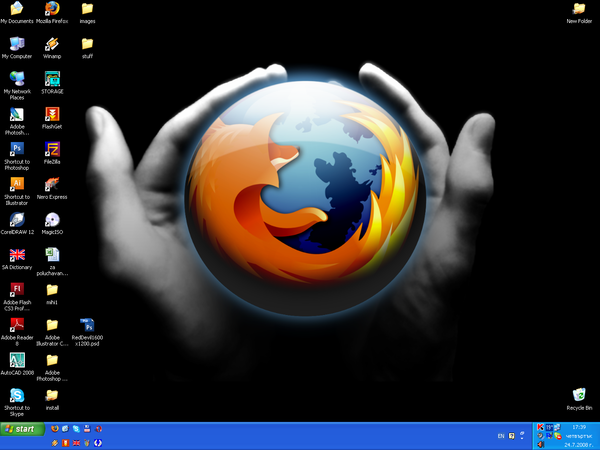Click the tray icon with the red no-entry badge

[x=558, y=436]
